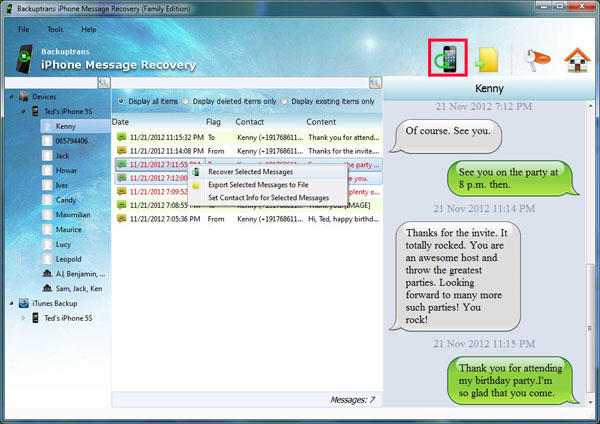Click the search icon above the device tree
This screenshot has width=600, height=424.
tap(104, 83)
